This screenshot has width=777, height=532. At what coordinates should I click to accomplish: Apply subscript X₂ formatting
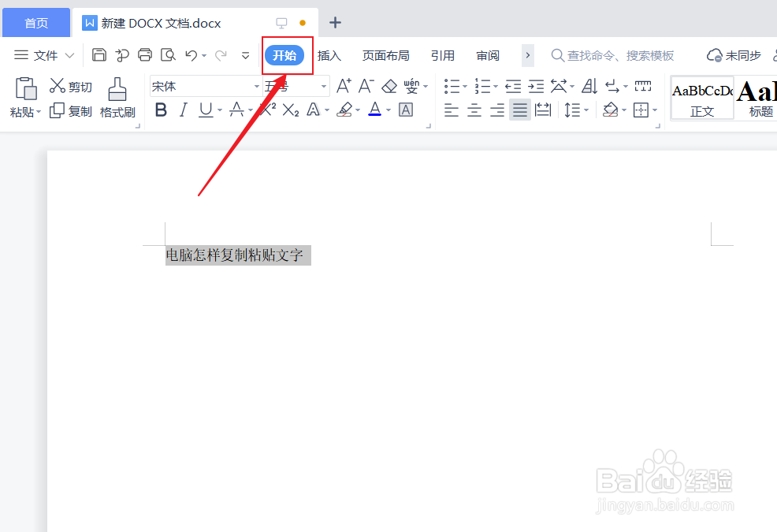click(x=291, y=110)
